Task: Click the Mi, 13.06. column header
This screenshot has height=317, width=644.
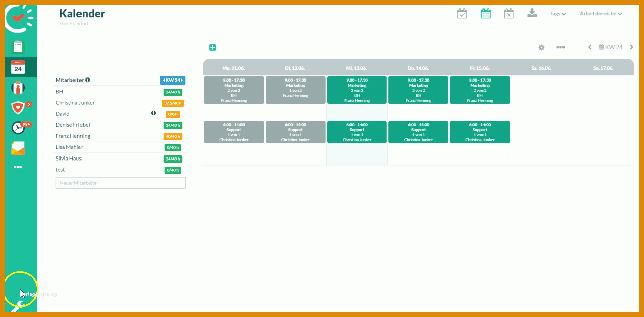Action: pos(357,68)
